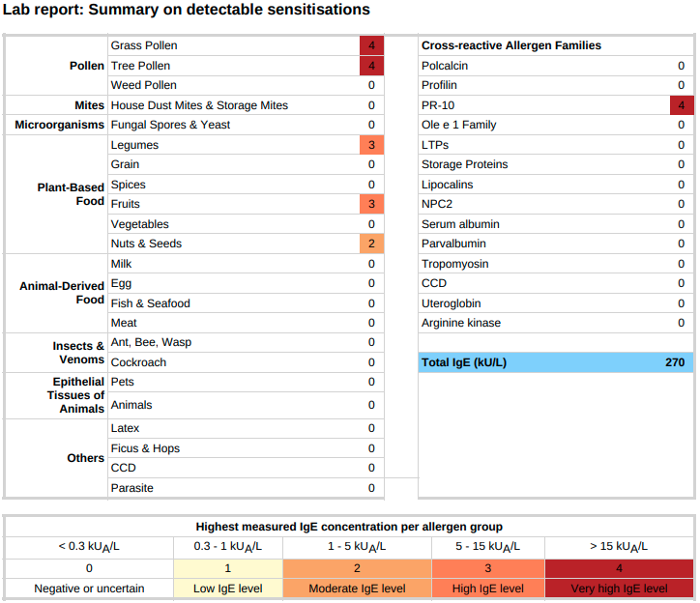The width and height of the screenshot is (700, 603).
Task: Click the High IgE level legend label
Action: pos(487,589)
